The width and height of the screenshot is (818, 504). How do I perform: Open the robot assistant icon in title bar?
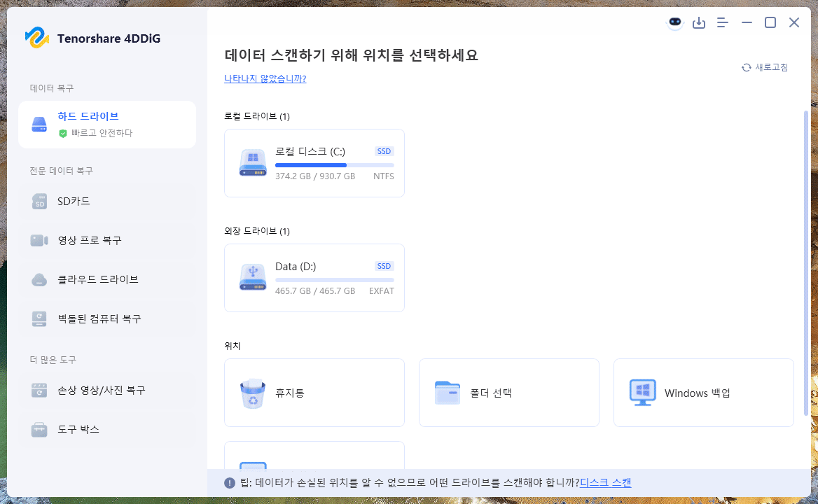(675, 22)
